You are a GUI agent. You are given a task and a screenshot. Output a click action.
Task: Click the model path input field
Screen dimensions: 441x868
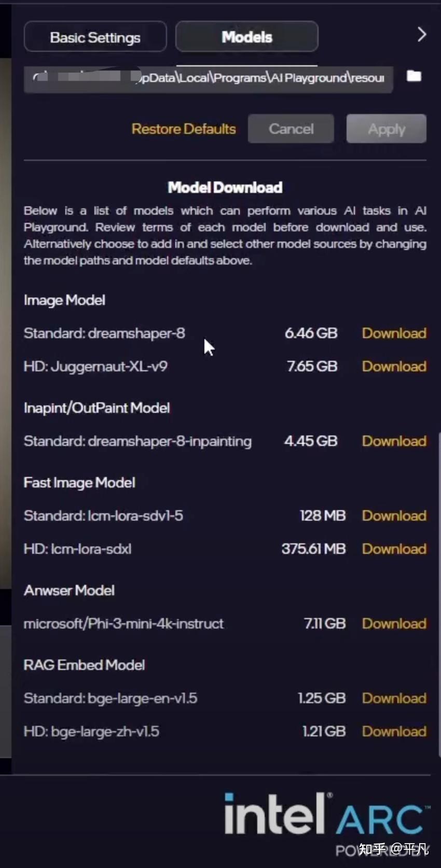[208, 78]
